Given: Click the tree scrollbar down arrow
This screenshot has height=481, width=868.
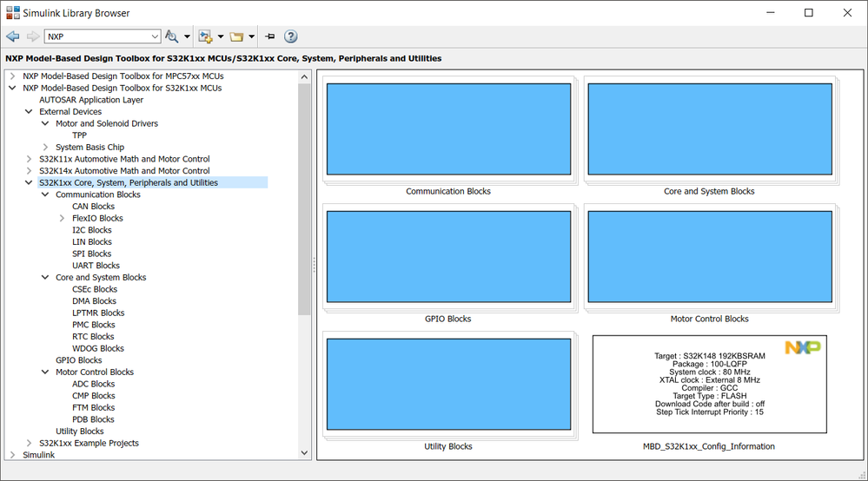Looking at the screenshot, I should click(304, 453).
